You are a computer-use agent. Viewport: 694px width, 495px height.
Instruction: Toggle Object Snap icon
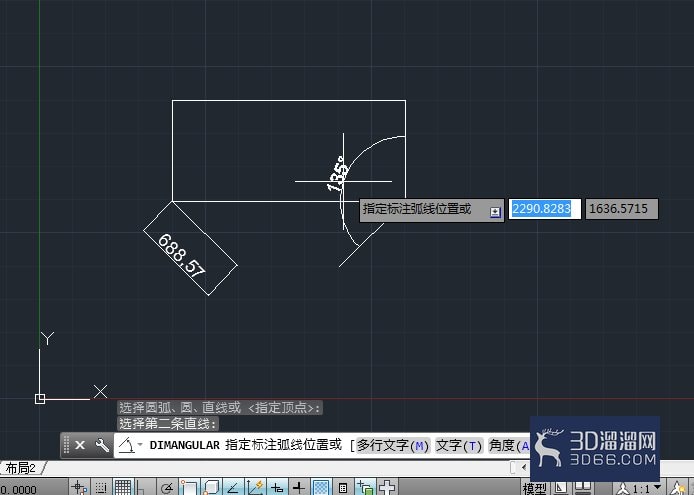189,487
